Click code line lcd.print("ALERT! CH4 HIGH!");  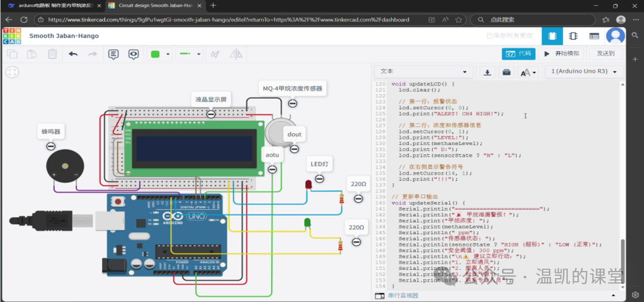point(451,113)
